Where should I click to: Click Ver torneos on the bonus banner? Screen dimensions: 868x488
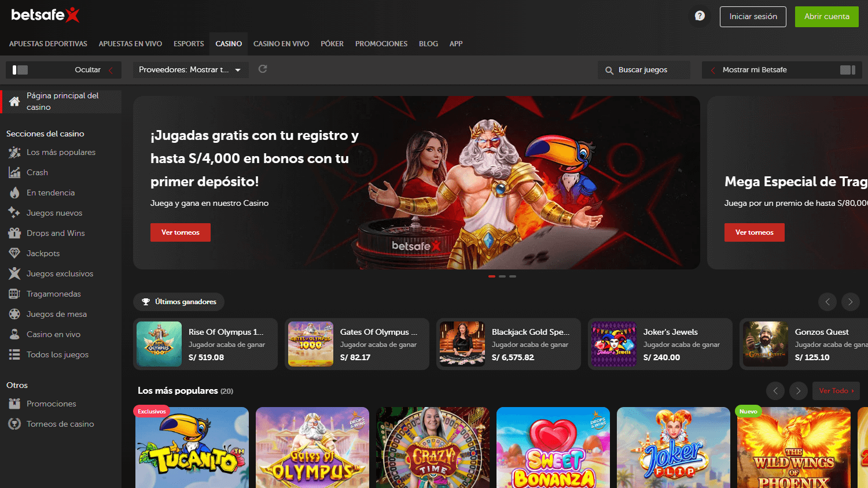180,232
